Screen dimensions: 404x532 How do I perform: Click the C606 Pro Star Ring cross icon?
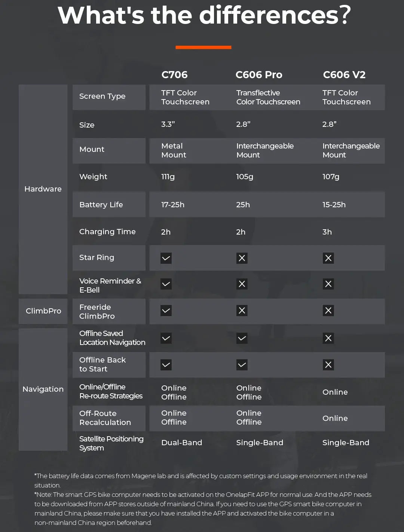242,258
